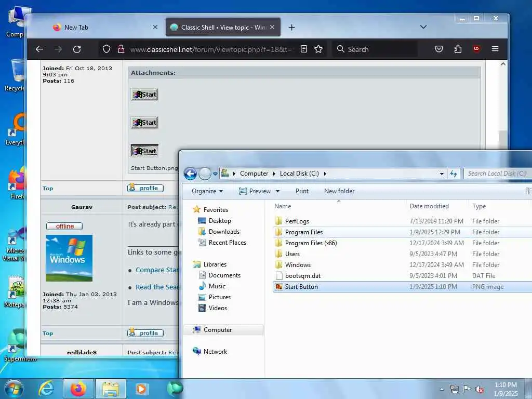Open Music library
532x399 pixels.
pos(217,286)
